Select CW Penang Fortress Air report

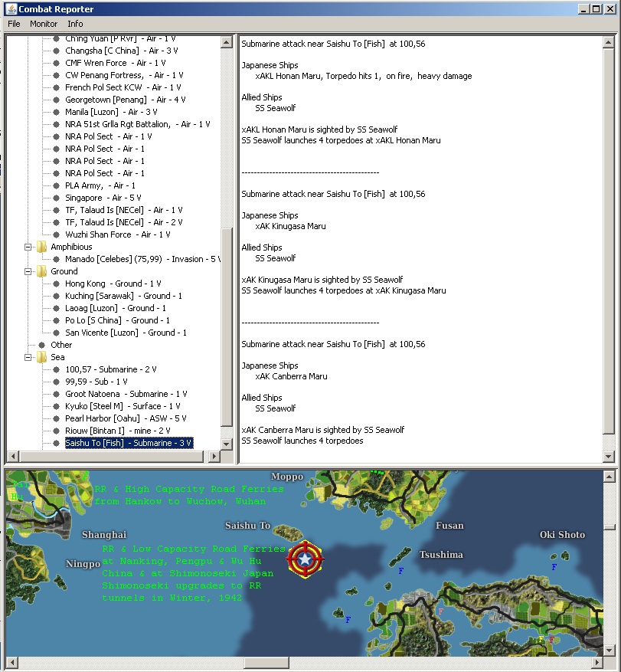tap(124, 75)
